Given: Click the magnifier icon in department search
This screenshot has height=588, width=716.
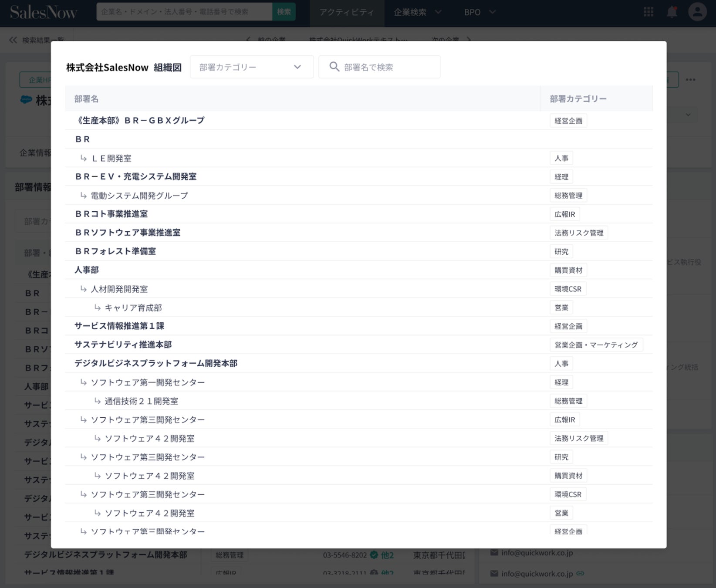Looking at the screenshot, I should tap(334, 67).
